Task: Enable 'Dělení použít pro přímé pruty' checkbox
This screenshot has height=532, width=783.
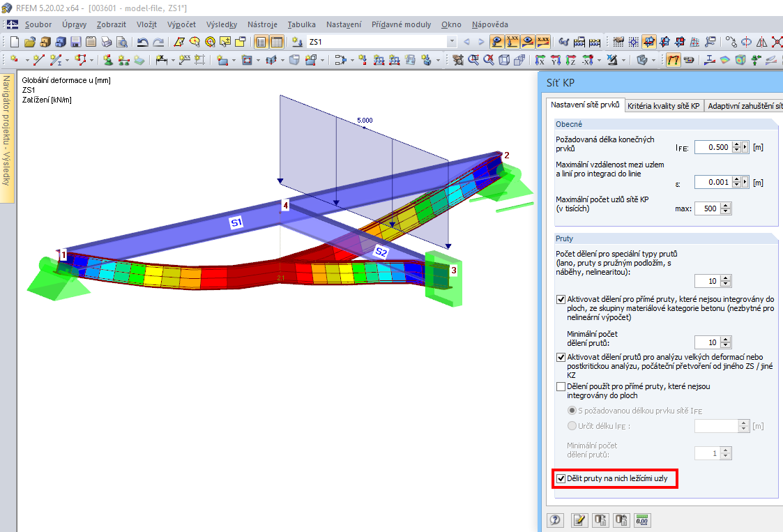Action: click(561, 387)
